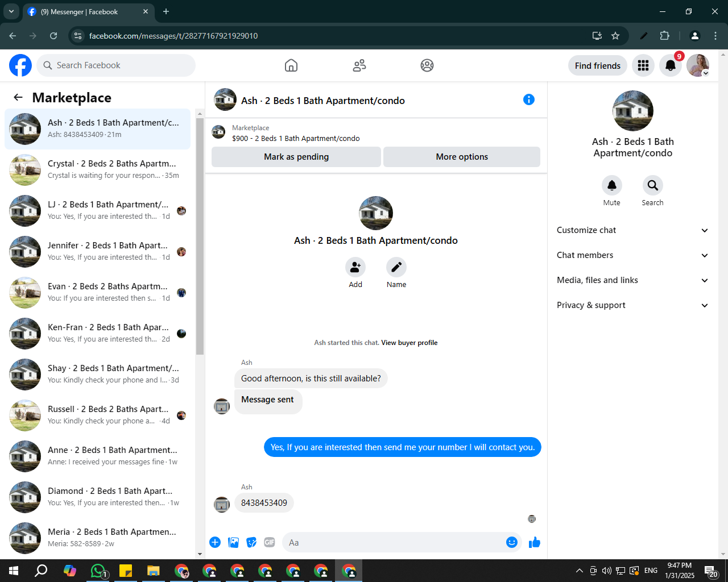Screen dimensions: 728x582
Task: Expand the Privacy & support section
Action: 632,305
